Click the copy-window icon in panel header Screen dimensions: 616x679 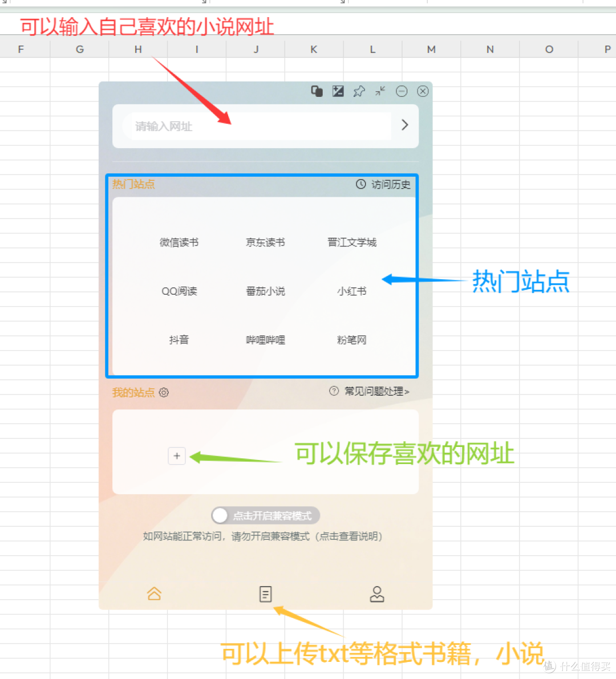(317, 91)
